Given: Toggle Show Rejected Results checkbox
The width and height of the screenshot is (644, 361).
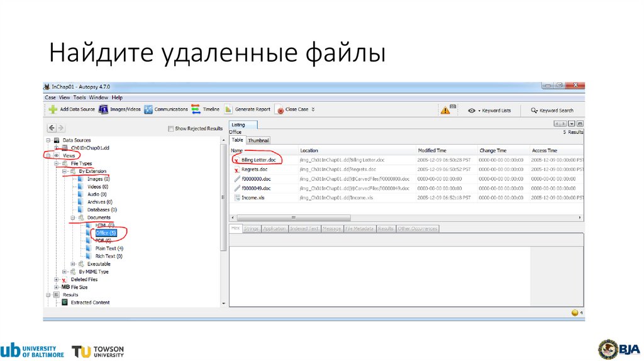Looking at the screenshot, I should [x=170, y=128].
